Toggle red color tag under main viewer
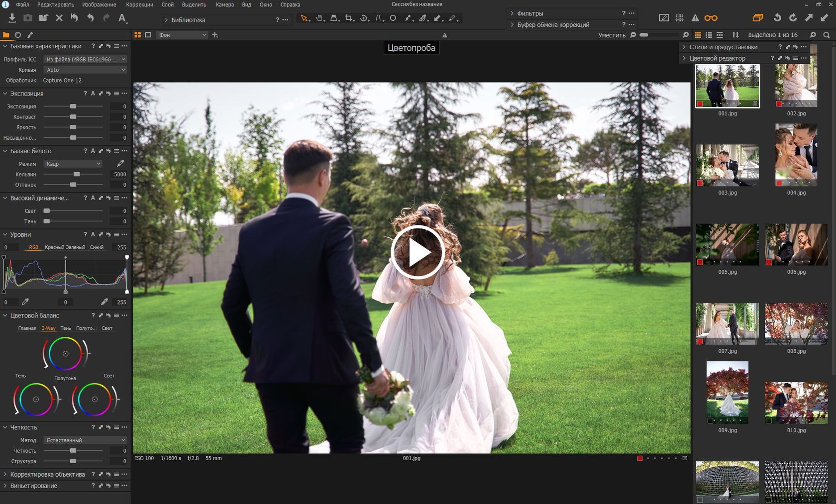This screenshot has width=836, height=504. click(640, 458)
